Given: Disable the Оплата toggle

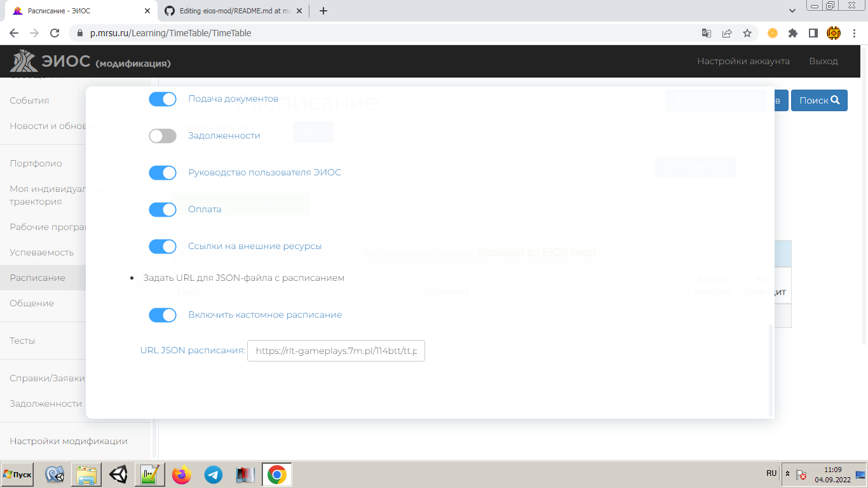Looking at the screenshot, I should click(163, 209).
